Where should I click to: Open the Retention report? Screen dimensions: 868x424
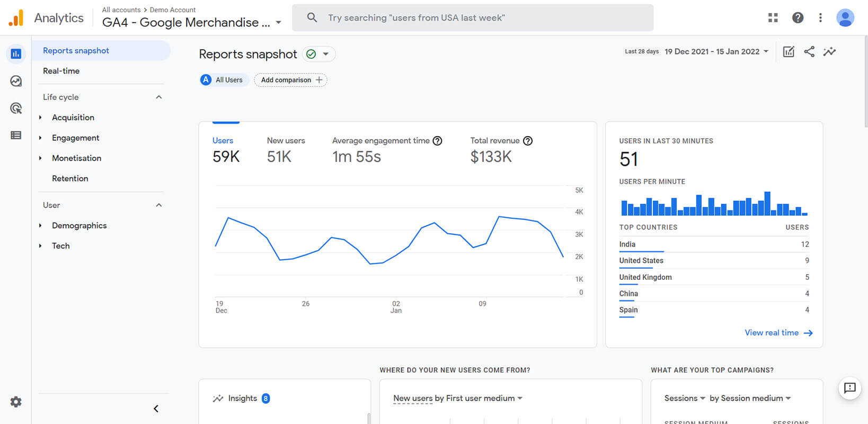70,179
